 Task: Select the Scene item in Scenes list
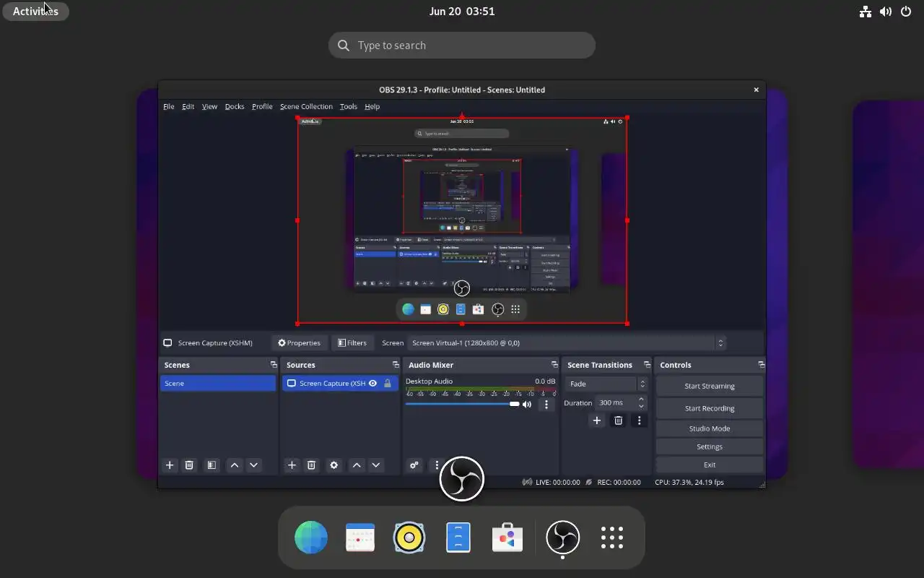coord(218,384)
